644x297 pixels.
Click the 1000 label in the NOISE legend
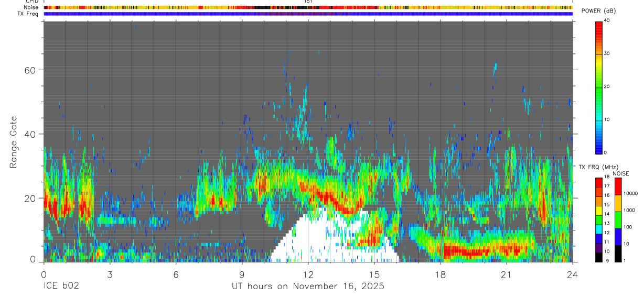pos(628,211)
